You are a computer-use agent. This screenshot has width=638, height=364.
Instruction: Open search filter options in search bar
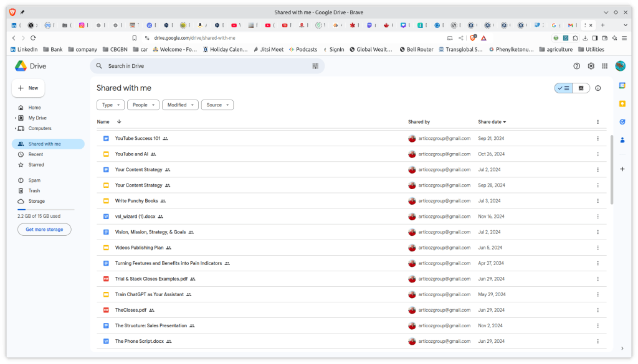tap(315, 66)
